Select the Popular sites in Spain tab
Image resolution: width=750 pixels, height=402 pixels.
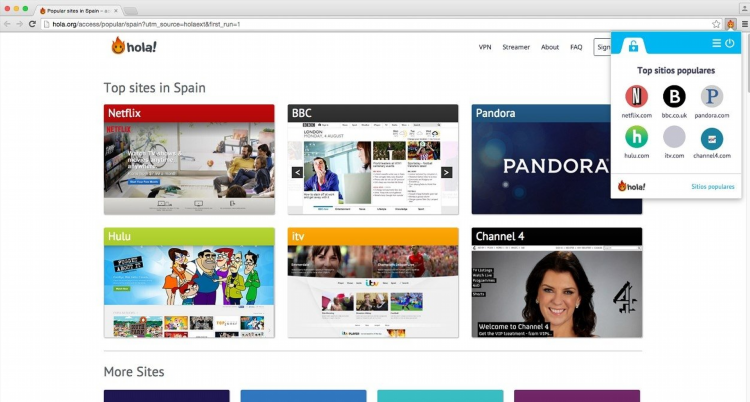(x=77, y=10)
